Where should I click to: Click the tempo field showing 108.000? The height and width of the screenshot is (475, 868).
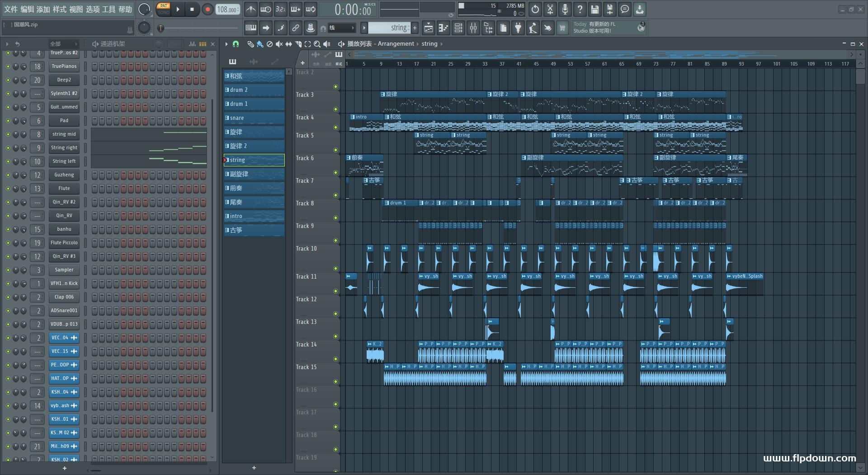pos(227,9)
